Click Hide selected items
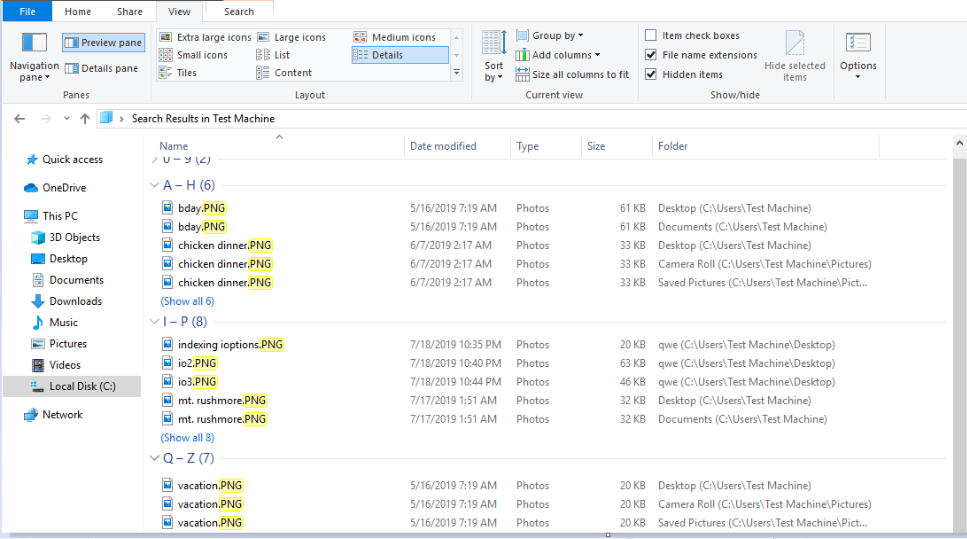The width and height of the screenshot is (967, 539). 794,56
